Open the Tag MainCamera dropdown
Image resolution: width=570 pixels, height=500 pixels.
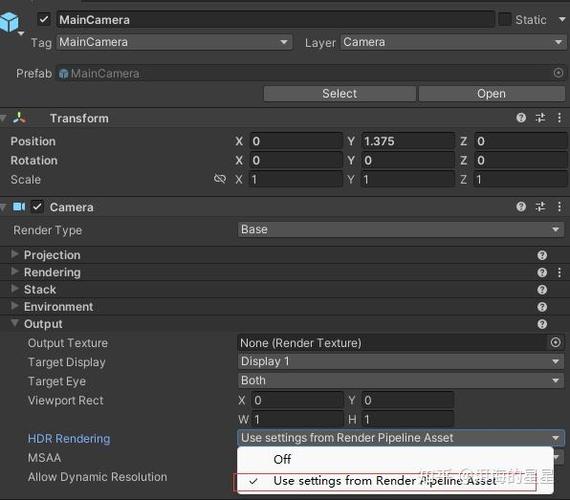(174, 42)
